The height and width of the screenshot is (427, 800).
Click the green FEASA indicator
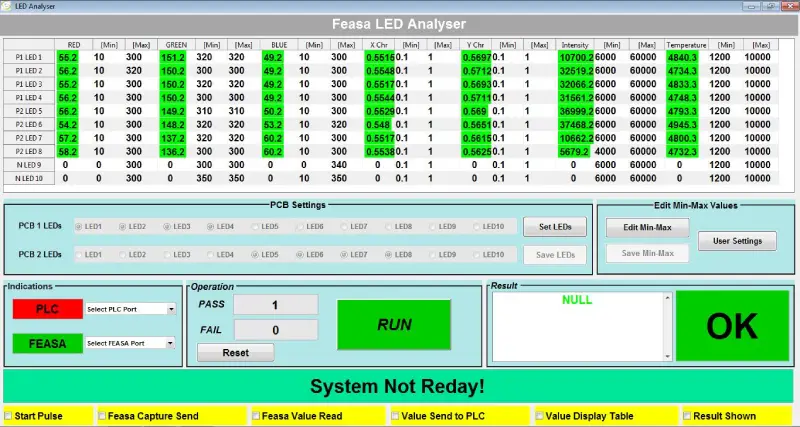[47, 343]
